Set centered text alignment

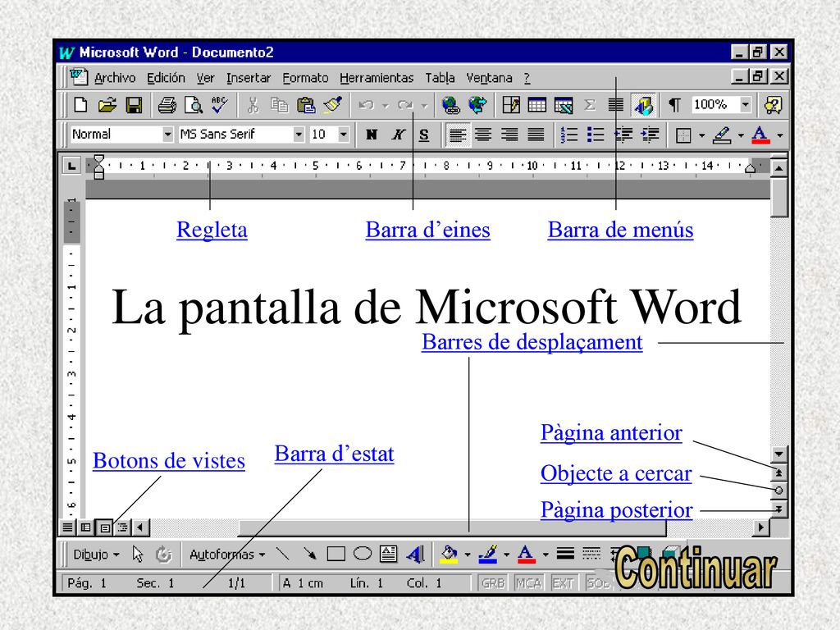(x=483, y=135)
